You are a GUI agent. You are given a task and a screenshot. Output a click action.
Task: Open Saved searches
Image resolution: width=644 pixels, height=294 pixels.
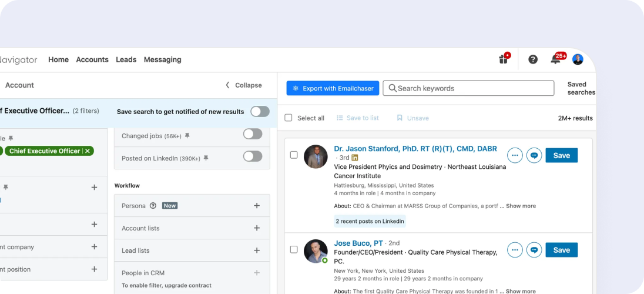click(581, 88)
